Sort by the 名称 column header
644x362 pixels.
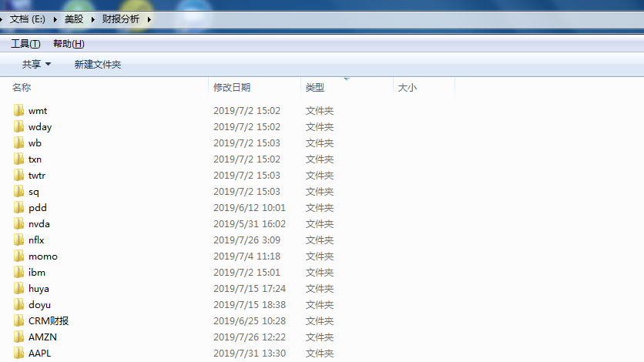click(22, 88)
